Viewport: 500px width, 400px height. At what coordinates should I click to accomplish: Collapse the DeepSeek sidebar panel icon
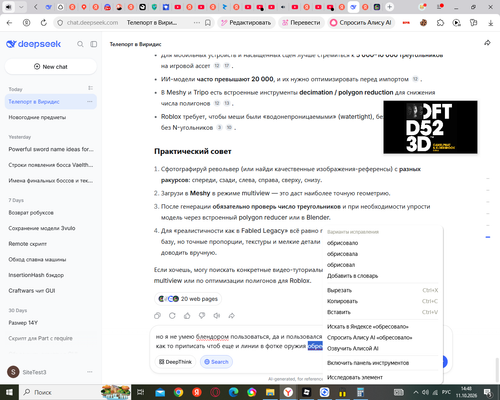pyautogui.click(x=94, y=44)
